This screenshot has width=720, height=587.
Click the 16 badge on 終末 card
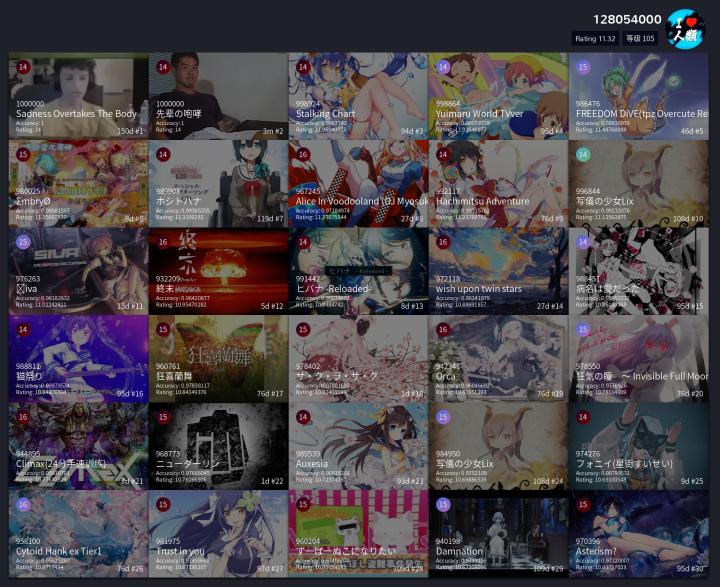point(163,242)
